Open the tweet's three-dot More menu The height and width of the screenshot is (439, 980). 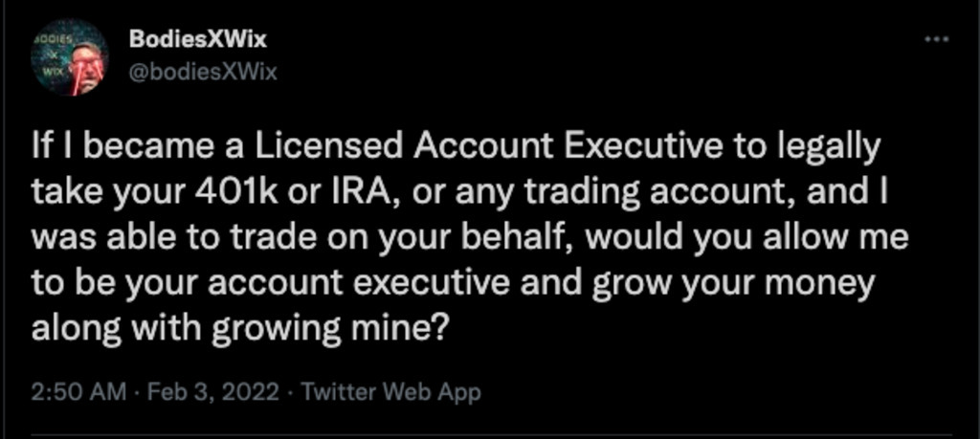pos(937,39)
